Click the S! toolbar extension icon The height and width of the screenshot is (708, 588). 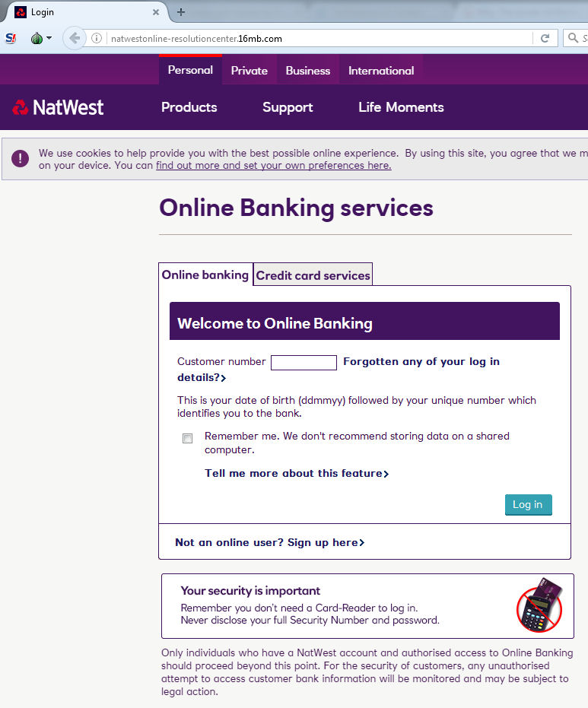11,38
